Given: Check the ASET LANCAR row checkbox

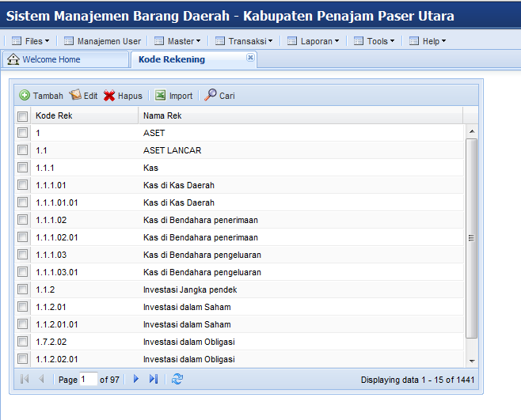Looking at the screenshot, I should click(23, 149).
